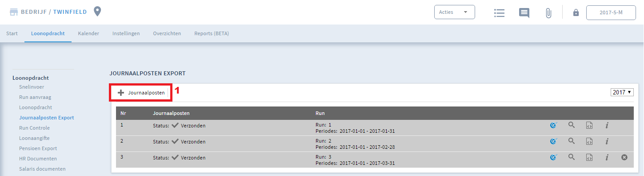Go to the Reports (BETA) tab
Viewport: 644px width, 176px height.
pos(212,33)
